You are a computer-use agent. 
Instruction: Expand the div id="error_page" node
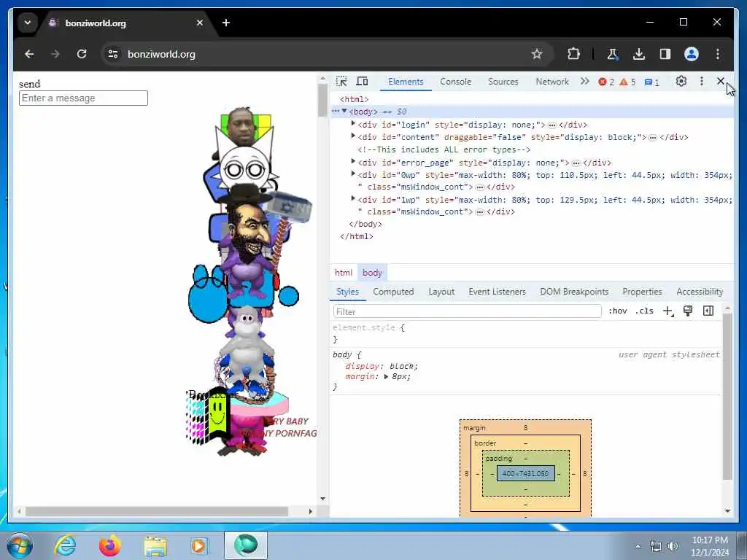coord(353,162)
